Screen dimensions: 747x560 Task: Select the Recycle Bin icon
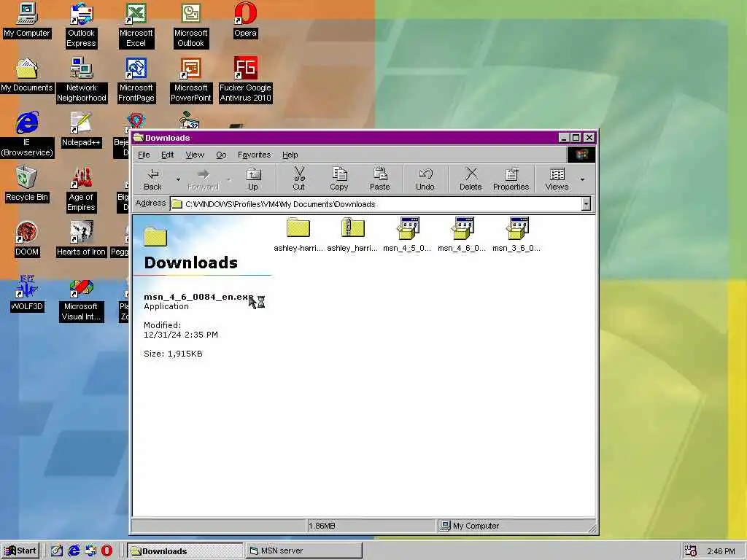coord(27,184)
